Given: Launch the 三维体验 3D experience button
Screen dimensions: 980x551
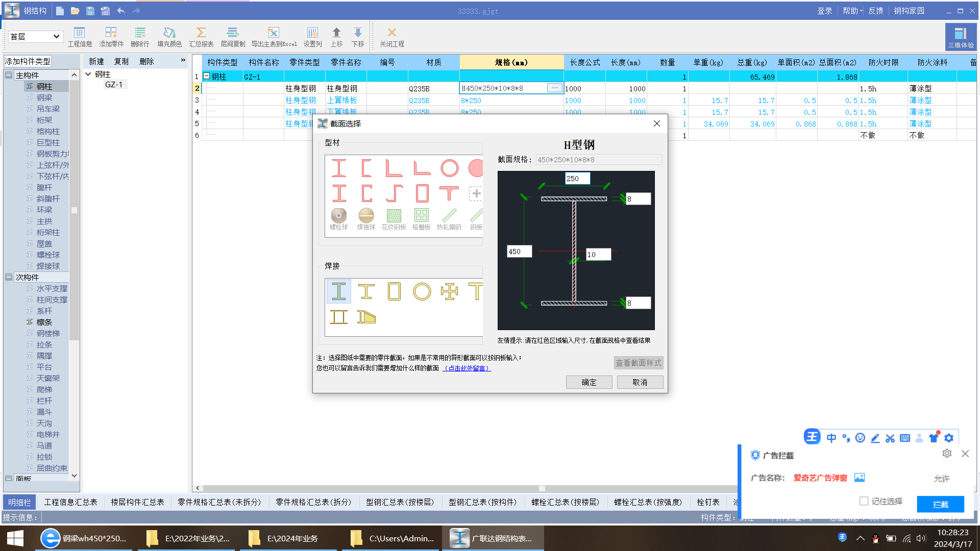Looking at the screenshot, I should click(961, 37).
